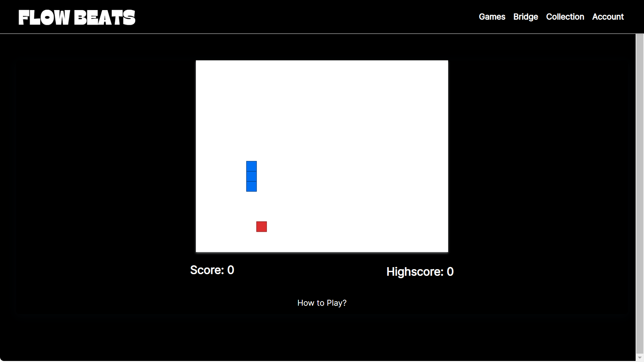Go to the Collection page
Image resolution: width=644 pixels, height=362 pixels.
pyautogui.click(x=565, y=17)
